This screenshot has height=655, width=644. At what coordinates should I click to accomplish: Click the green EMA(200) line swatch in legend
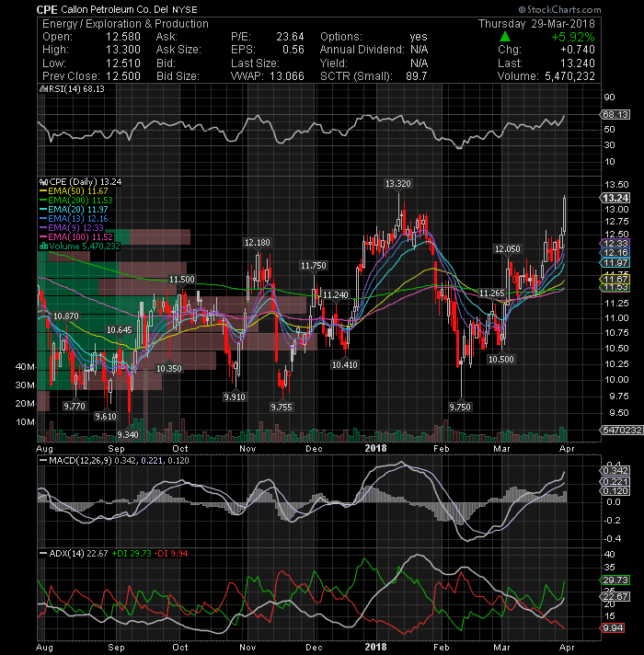click(x=43, y=201)
